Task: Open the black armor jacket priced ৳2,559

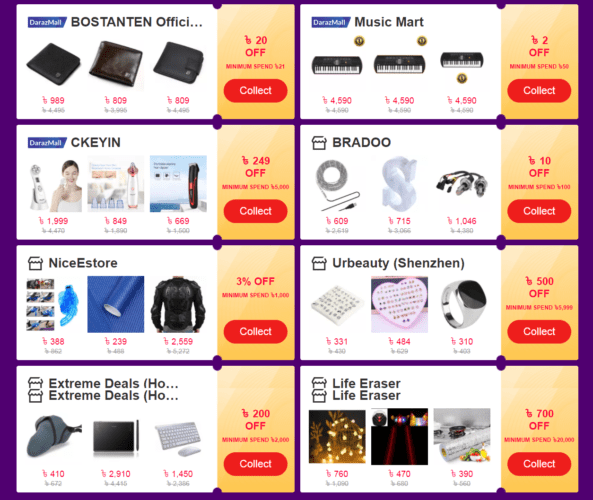Action: (178, 304)
